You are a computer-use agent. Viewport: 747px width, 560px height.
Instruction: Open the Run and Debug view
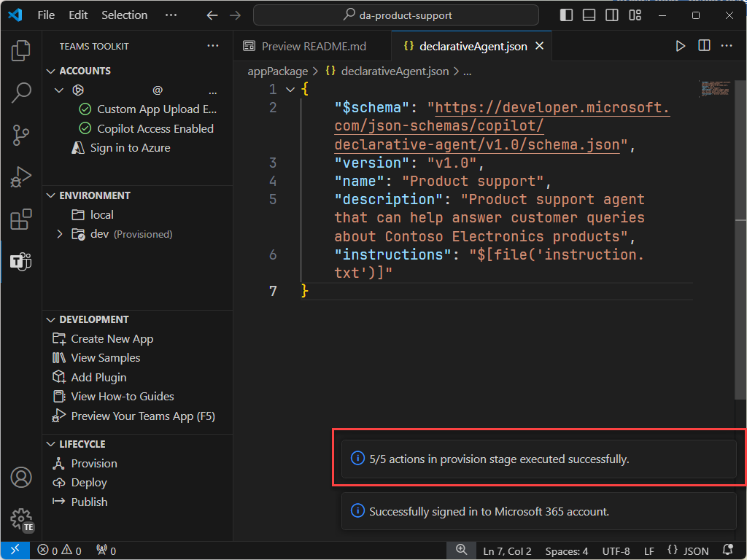click(20, 176)
